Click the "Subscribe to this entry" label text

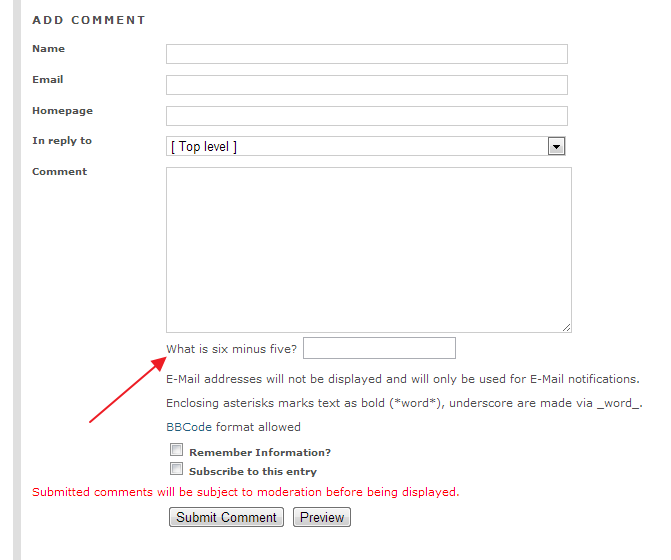pos(253,472)
